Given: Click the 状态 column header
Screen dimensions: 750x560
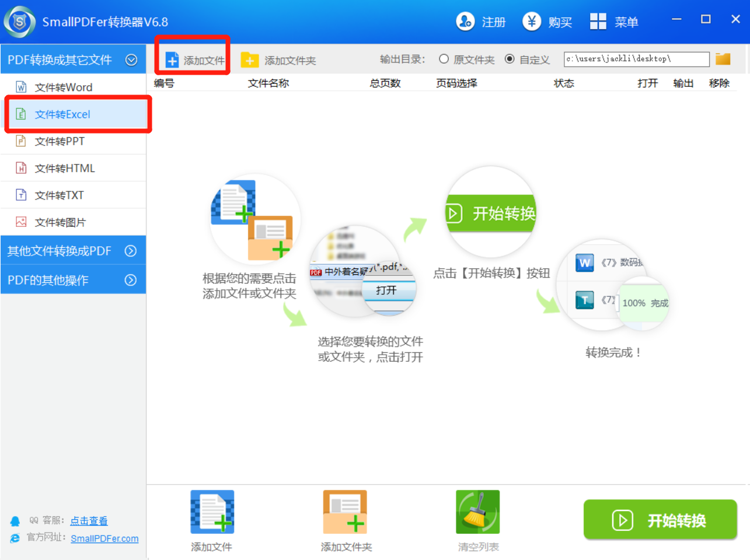Looking at the screenshot, I should (x=564, y=83).
